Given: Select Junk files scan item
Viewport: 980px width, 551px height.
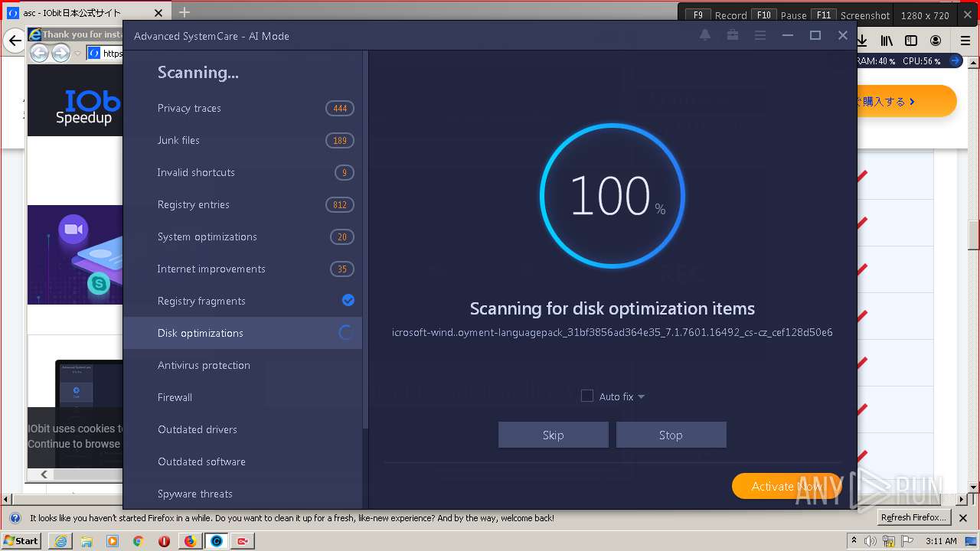Looking at the screenshot, I should [243, 140].
